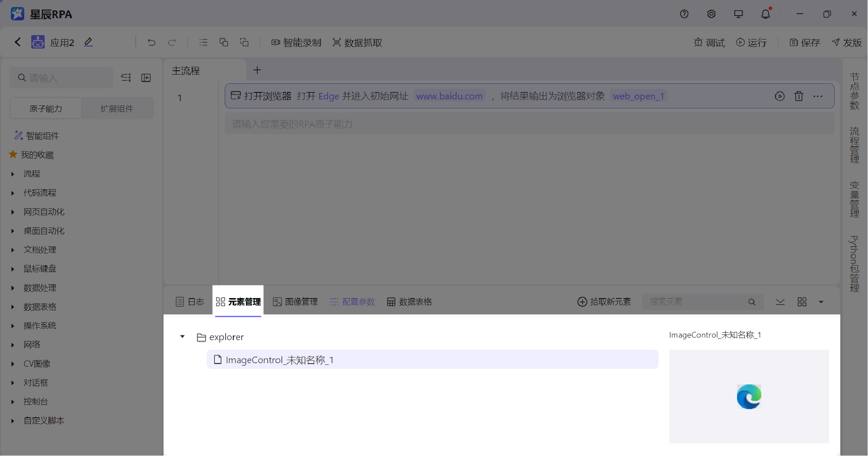Switch to the 日志 tab
The height and width of the screenshot is (456, 868).
tap(190, 302)
